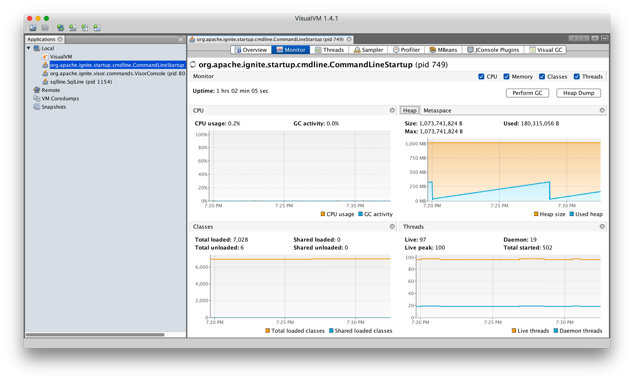The image size is (633, 381).
Task: Click the Add Application Snapshot toolbar icon
Action: (x=97, y=28)
